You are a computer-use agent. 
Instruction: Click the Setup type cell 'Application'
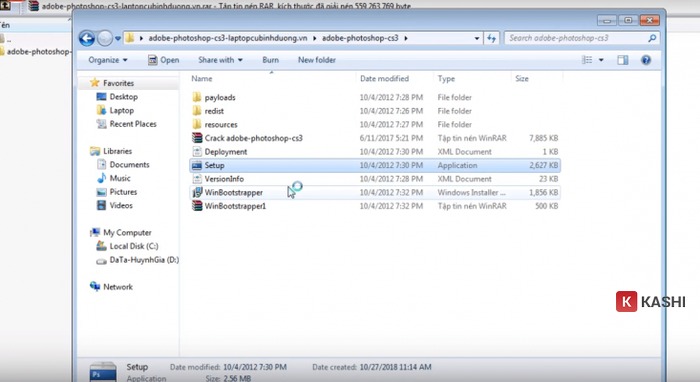457,165
